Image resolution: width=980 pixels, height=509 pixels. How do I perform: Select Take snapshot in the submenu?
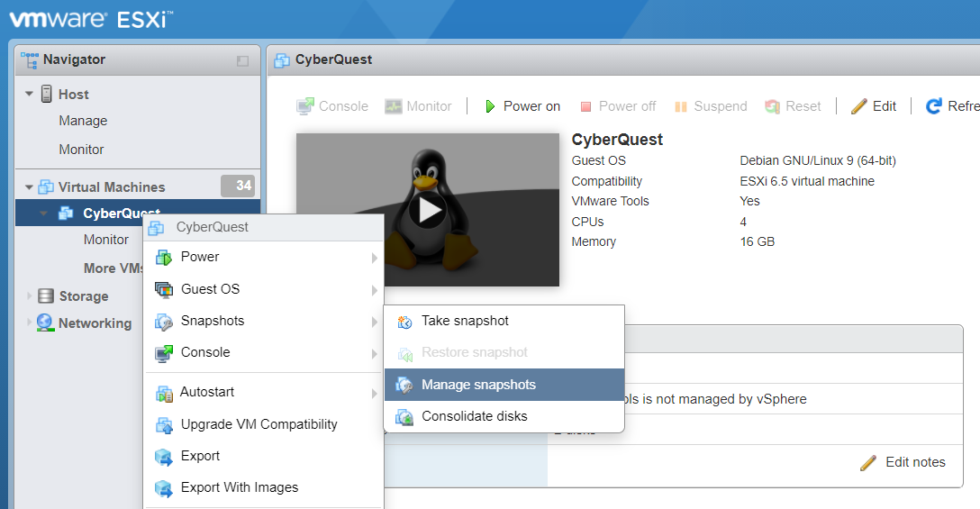tap(504, 321)
